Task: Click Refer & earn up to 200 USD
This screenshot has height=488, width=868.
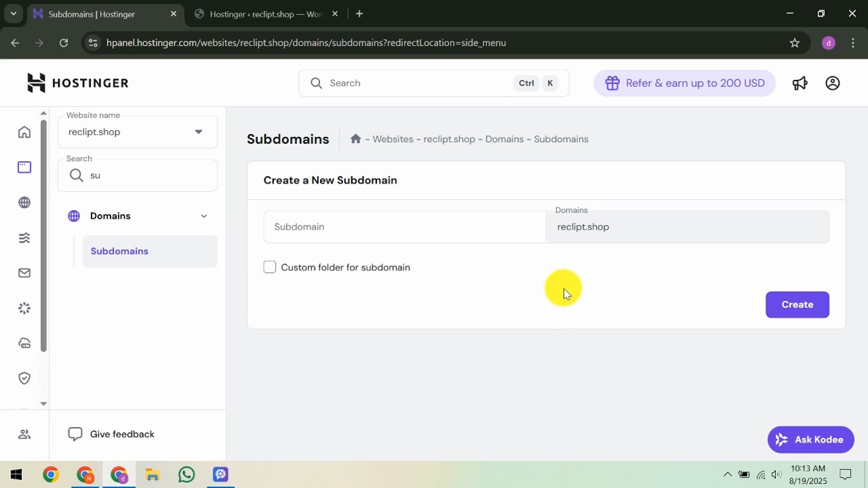Action: pyautogui.click(x=685, y=83)
